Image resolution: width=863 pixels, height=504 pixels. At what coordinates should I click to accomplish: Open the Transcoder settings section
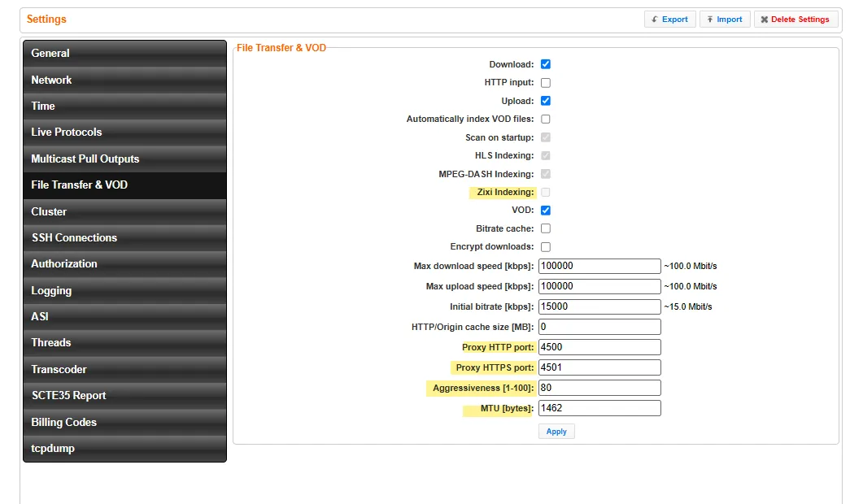coord(125,369)
